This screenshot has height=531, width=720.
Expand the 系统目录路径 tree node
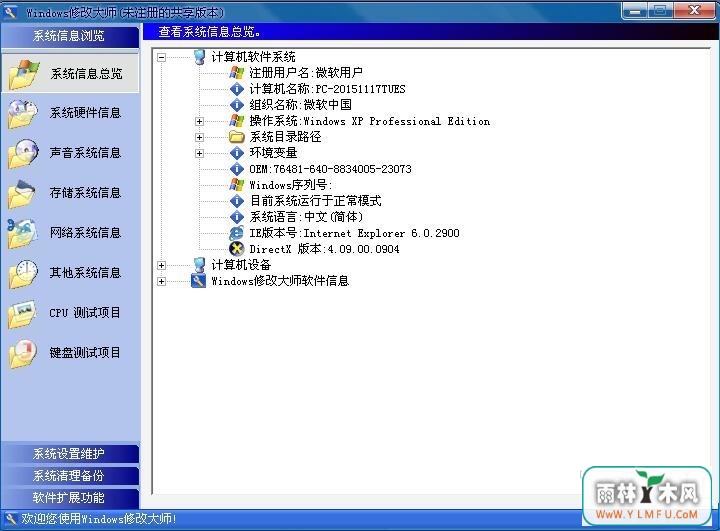[199, 137]
